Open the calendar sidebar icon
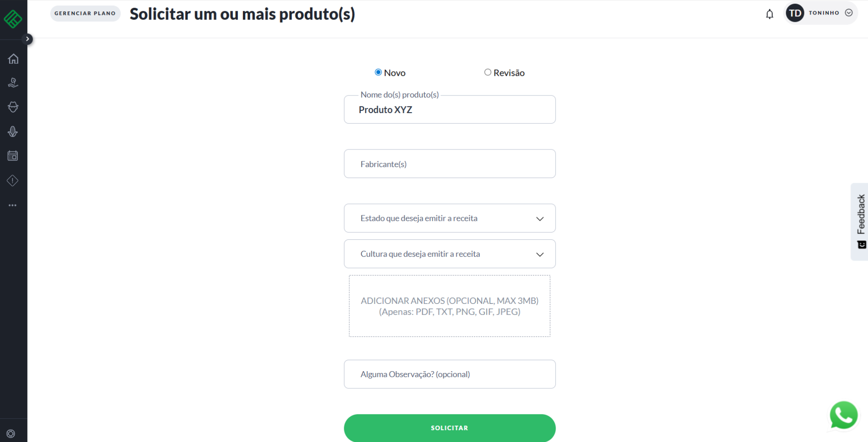Screen dimensions: 868x442 [13, 156]
